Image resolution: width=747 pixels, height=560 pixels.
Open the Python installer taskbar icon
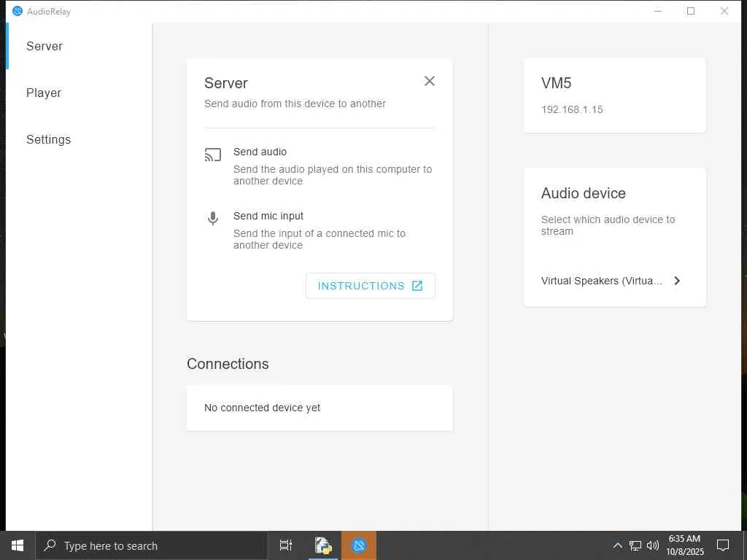[323, 545]
